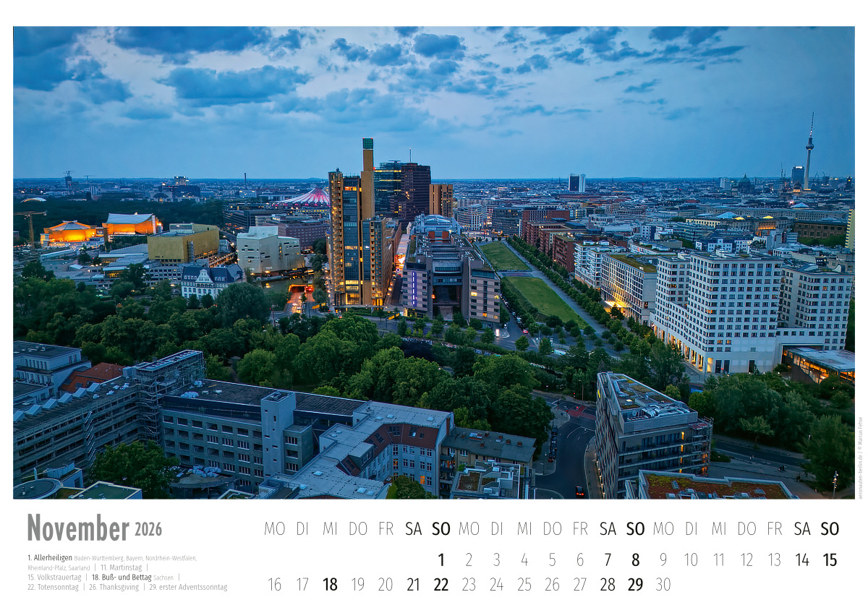Screen dimensions: 868x613
Task: Select date 11 in the calendar grid
Action: pos(719,560)
